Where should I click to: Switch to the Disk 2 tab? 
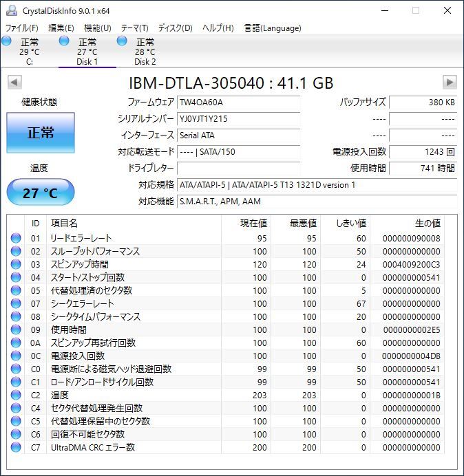pos(145,51)
